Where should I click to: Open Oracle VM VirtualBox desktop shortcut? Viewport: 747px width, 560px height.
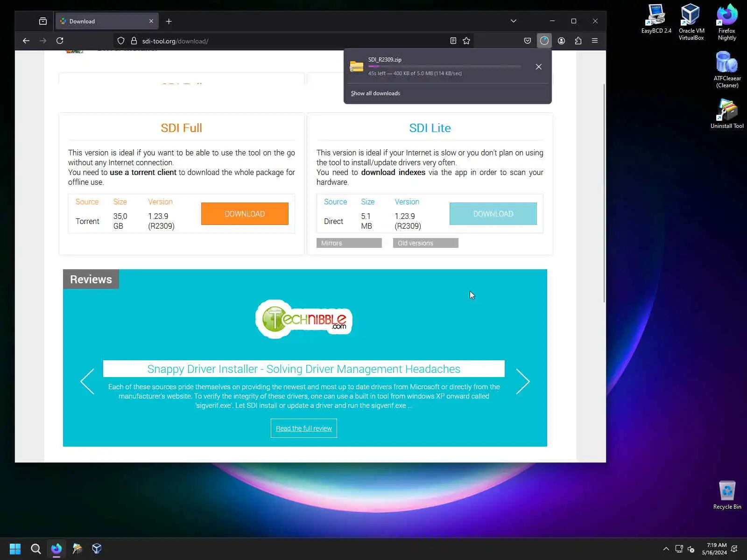[691, 22]
